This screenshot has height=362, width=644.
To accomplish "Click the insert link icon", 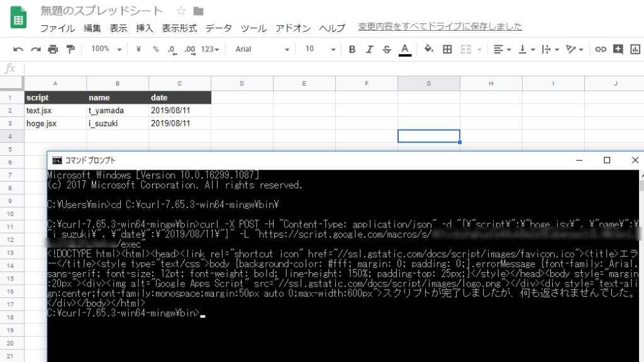I will [601, 49].
